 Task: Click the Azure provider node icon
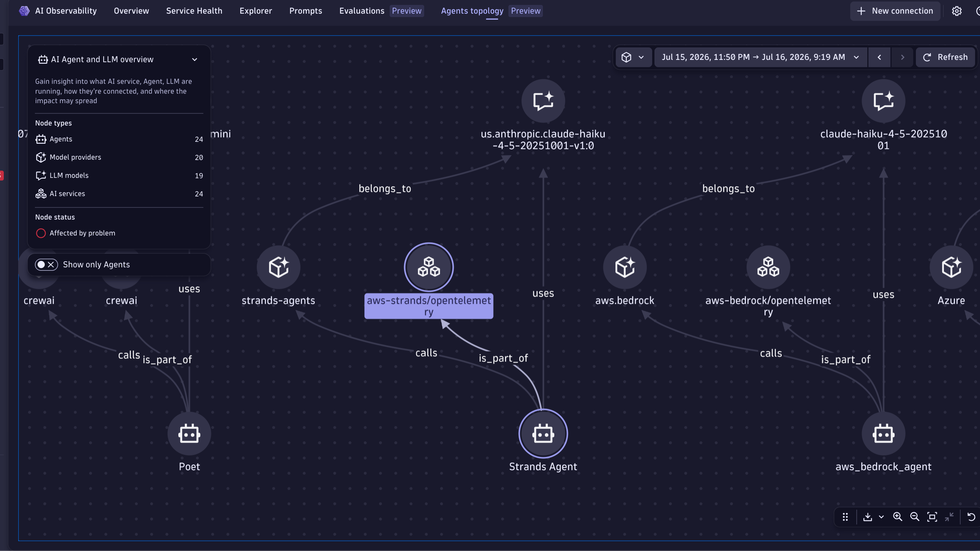pos(951,267)
